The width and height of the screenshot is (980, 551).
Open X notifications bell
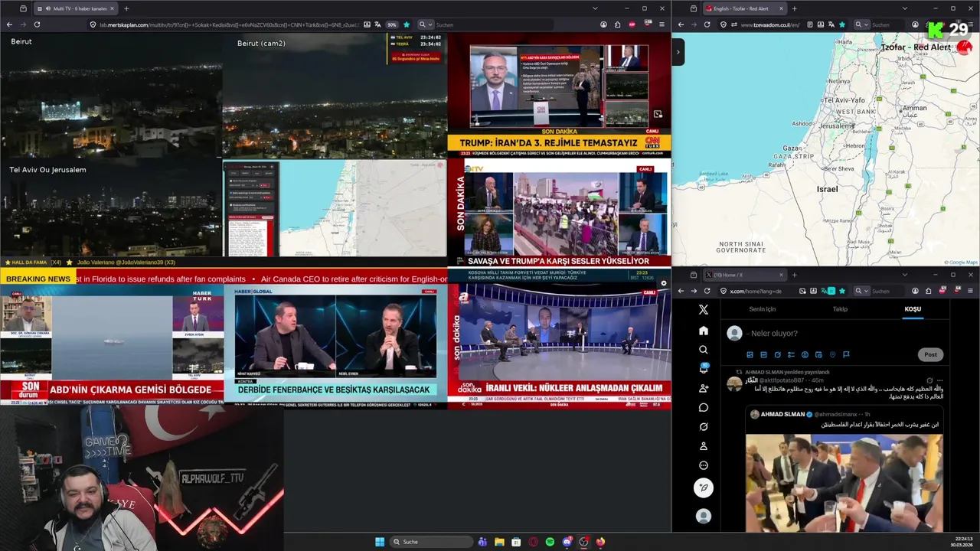coord(704,369)
